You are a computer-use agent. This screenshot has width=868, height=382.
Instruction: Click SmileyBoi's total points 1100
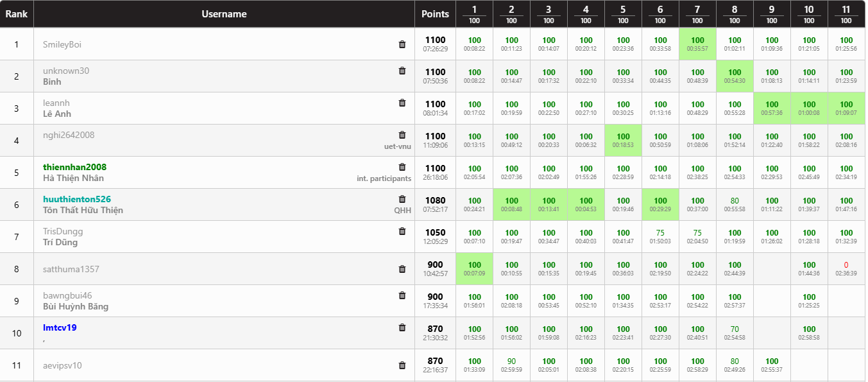435,40
